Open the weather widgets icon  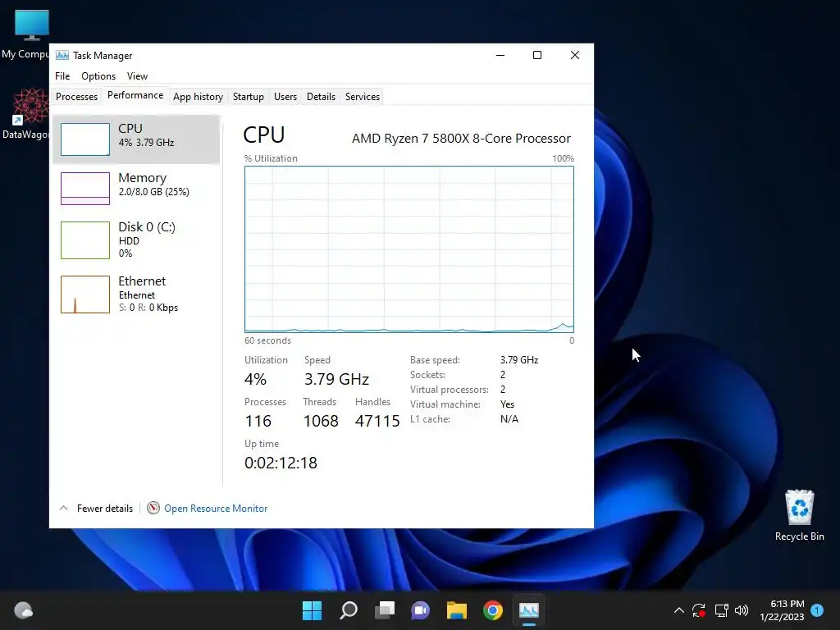23,610
